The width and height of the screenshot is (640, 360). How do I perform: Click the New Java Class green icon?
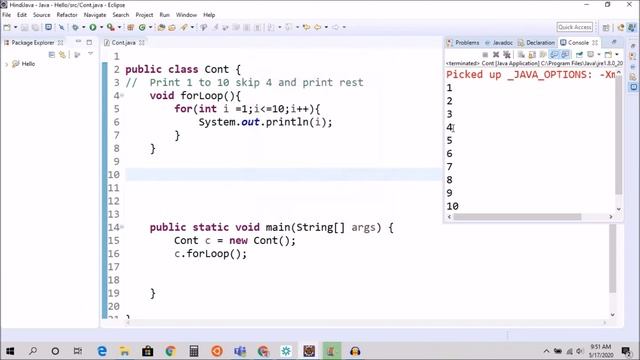142,27
